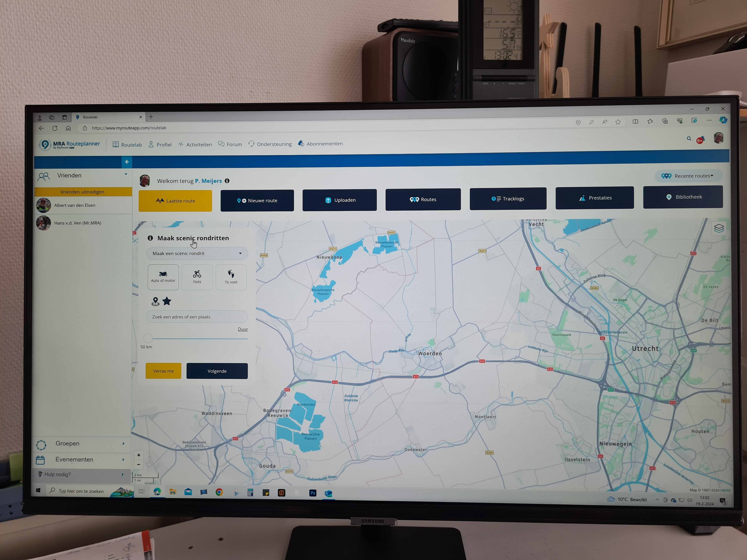Collapse the left sidebar with arrow

pos(127,162)
